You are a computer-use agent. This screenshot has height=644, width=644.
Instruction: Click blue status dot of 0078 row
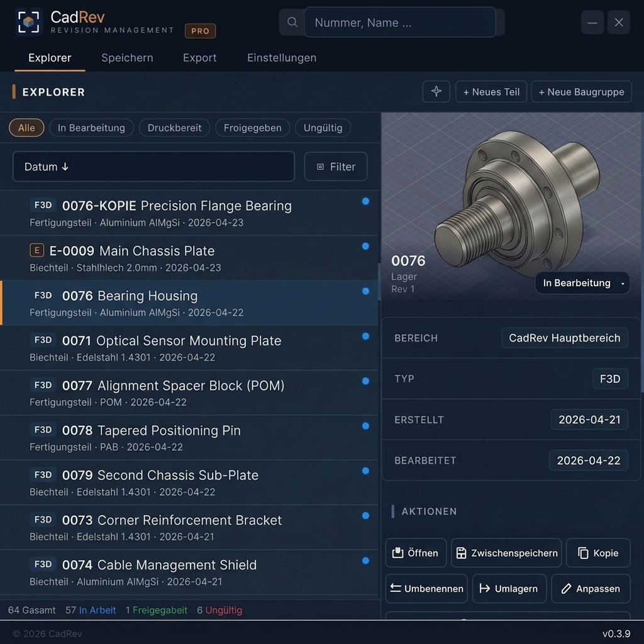365,426
